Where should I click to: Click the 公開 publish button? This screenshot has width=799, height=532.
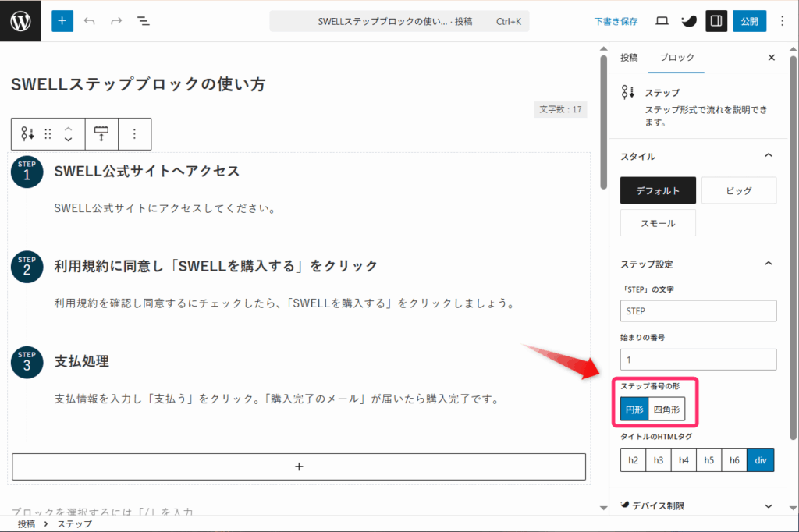click(749, 21)
